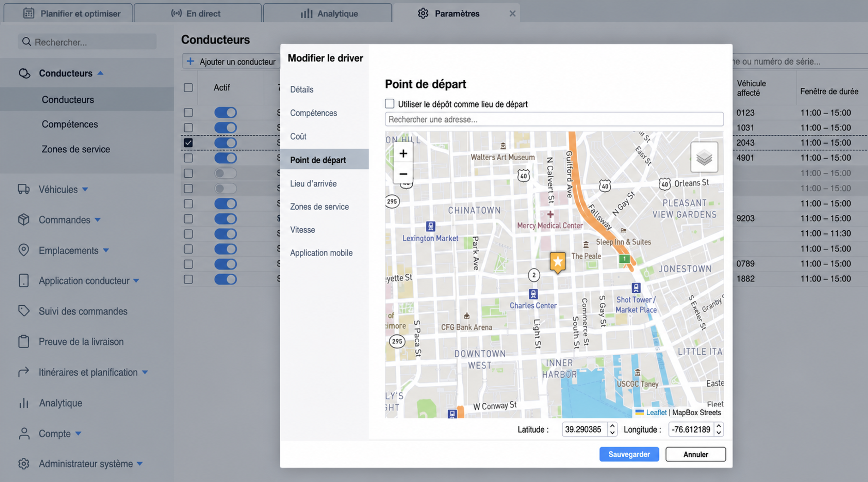This screenshot has width=868, height=482.
Task: Decrease the Longitude value with down arrow
Action: (719, 433)
